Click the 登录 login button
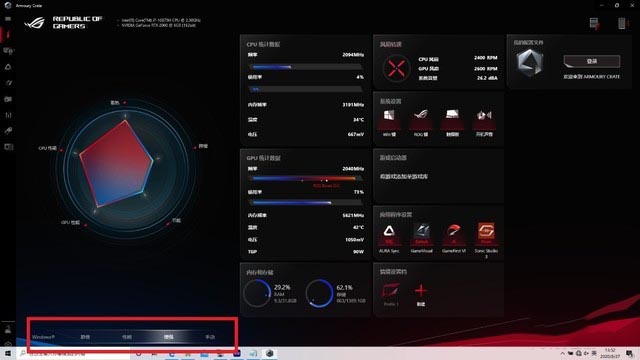Viewport: 640px width, 360px height. click(592, 61)
